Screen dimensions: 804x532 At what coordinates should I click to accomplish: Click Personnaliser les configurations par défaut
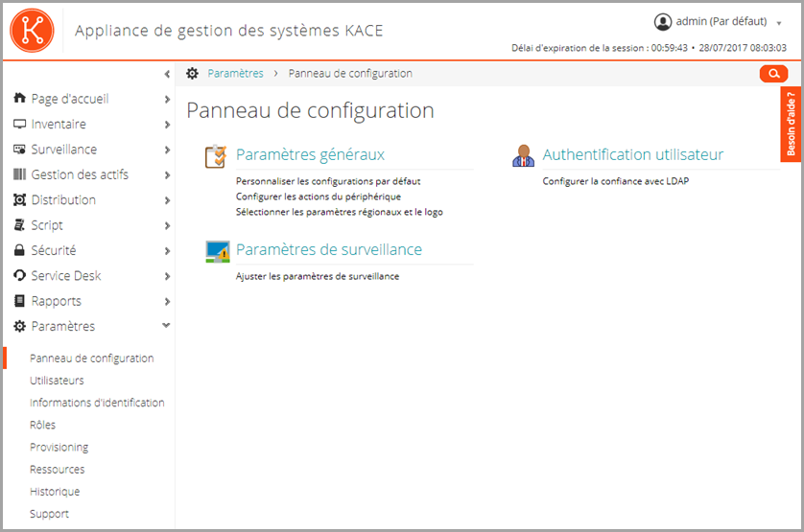[328, 181]
